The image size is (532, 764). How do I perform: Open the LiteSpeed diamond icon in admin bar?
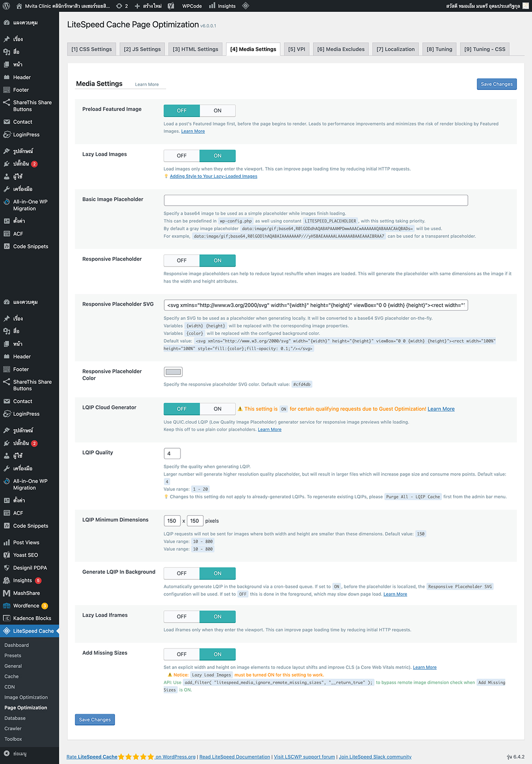coord(246,6)
